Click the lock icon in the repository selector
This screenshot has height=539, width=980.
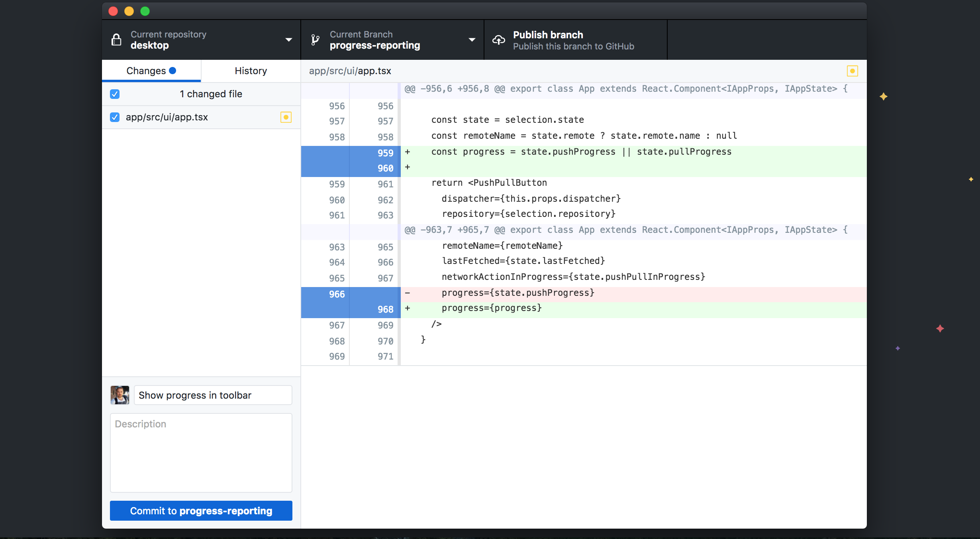[x=116, y=39]
